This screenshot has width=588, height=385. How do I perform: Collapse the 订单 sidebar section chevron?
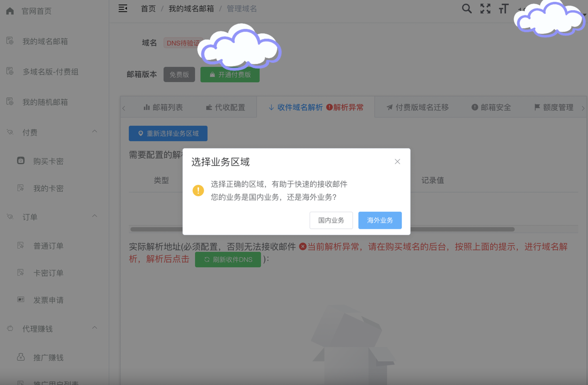pyautogui.click(x=95, y=216)
